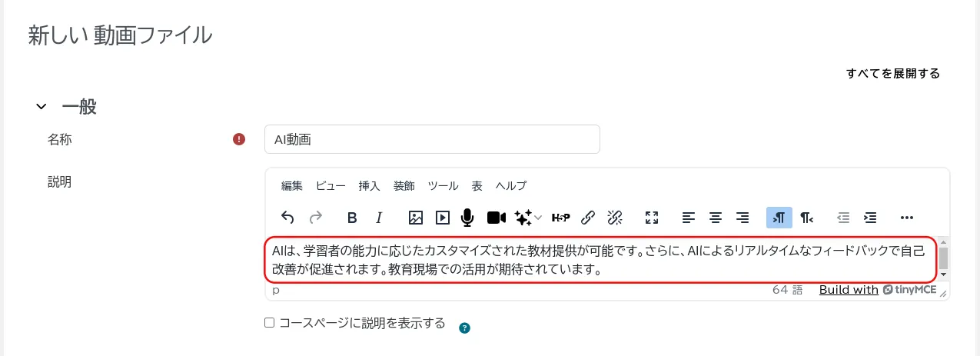The width and height of the screenshot is (980, 356).
Task: Insert an image with the image icon
Action: 416,218
